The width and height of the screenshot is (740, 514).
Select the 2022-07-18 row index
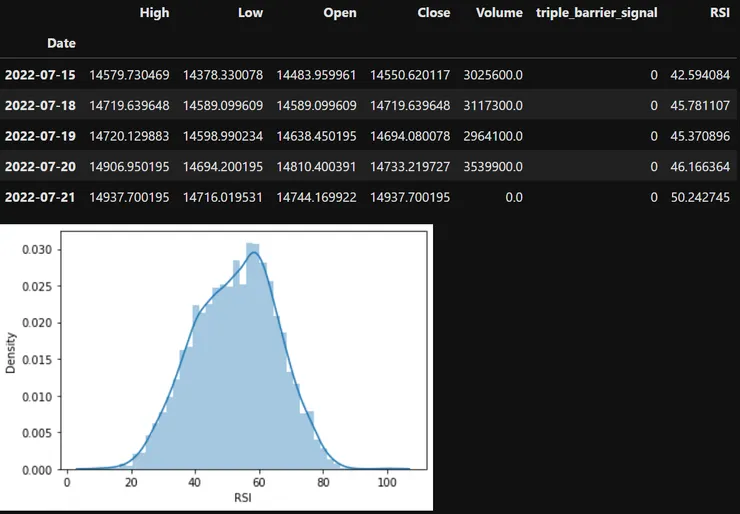(40, 105)
